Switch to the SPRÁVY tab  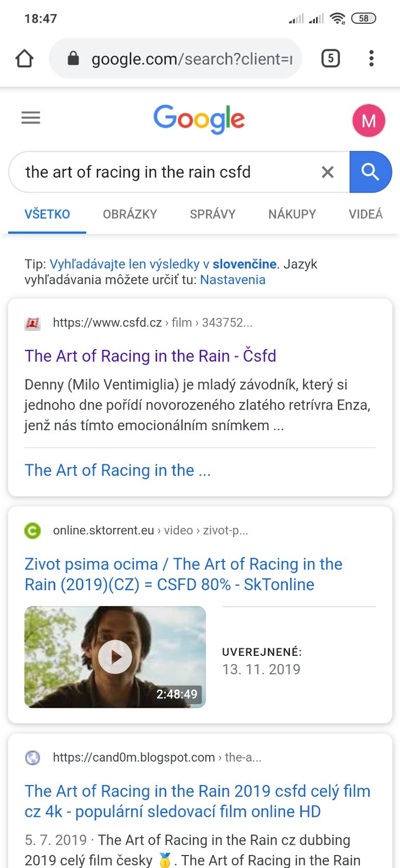(212, 214)
